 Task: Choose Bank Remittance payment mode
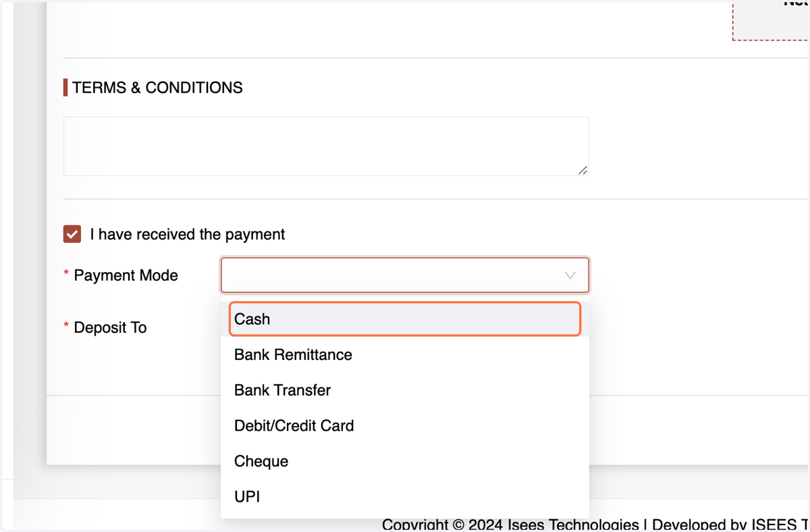[405, 354]
